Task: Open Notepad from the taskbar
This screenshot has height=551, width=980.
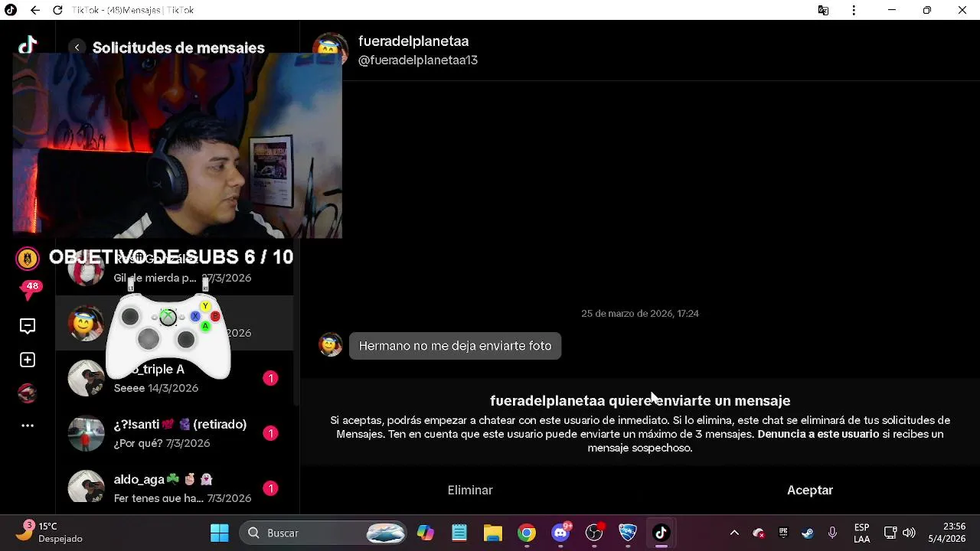Action: point(459,533)
